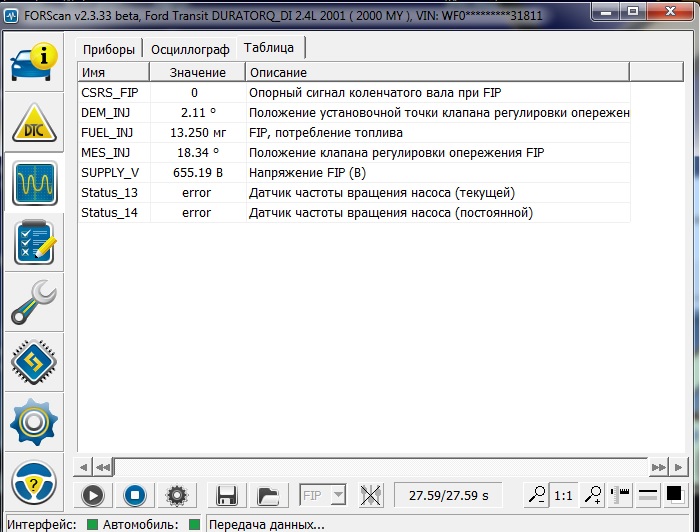
Task: Click the Автомобиль green status indicator
Action: [x=194, y=524]
